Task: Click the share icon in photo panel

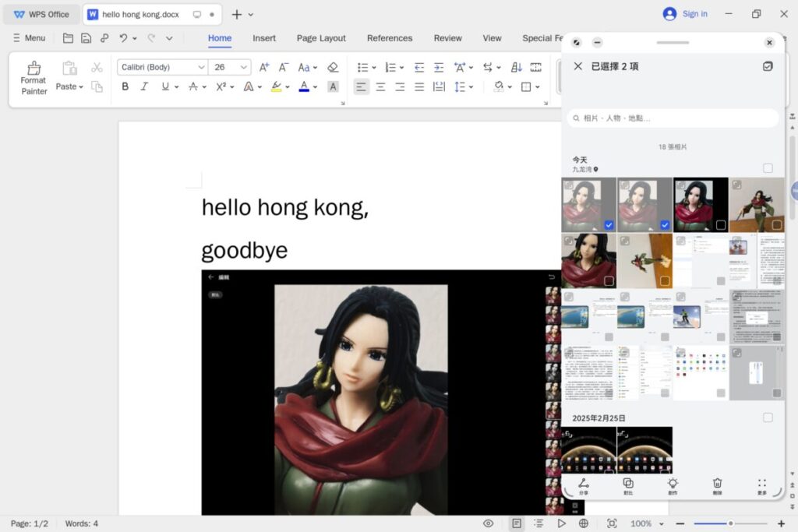Action: (x=583, y=486)
